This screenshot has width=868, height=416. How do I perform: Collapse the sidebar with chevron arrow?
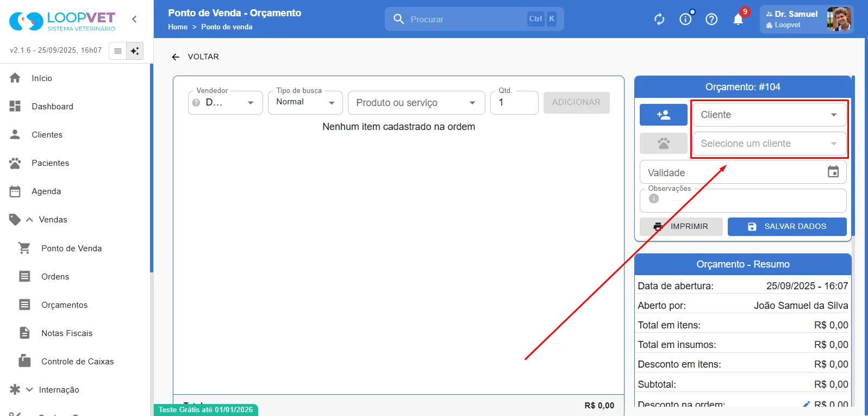134,19
